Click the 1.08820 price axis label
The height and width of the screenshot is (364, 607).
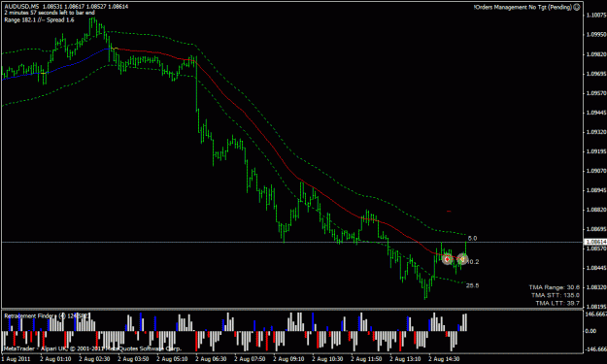click(x=596, y=210)
